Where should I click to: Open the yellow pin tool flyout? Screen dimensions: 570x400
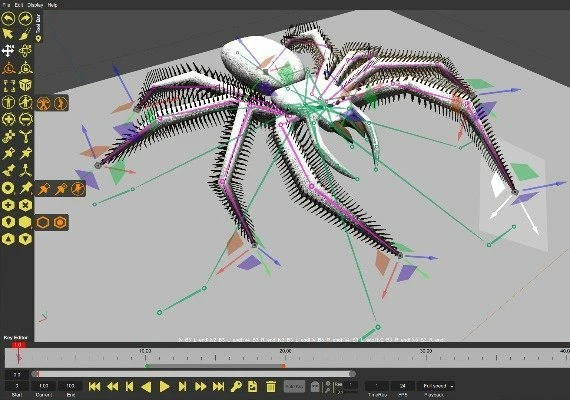pos(25,188)
